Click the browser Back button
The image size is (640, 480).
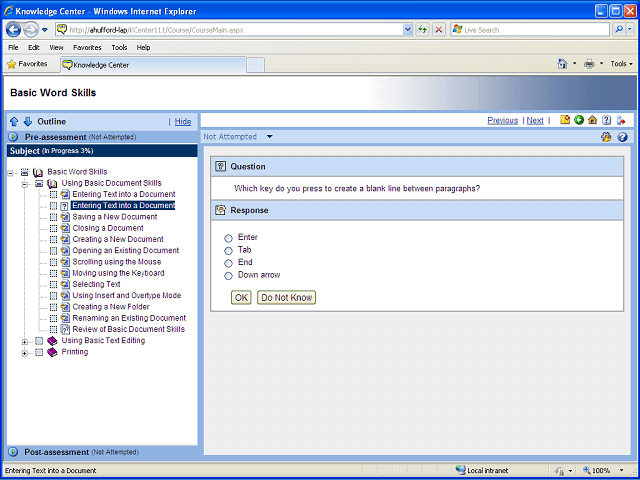pyautogui.click(x=13, y=30)
